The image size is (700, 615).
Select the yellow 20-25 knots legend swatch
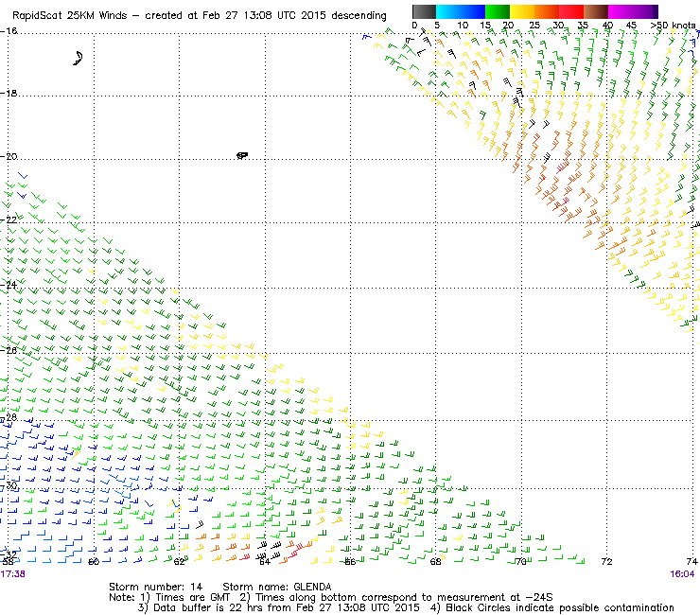[522, 11]
